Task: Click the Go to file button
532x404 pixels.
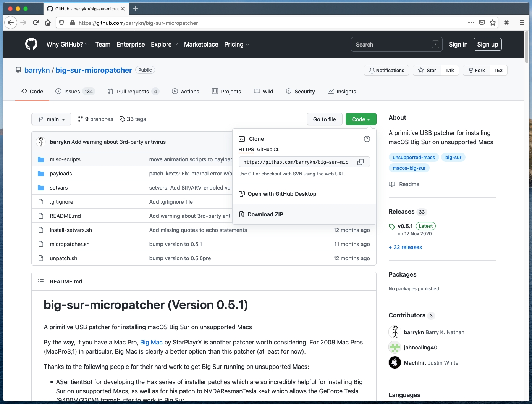Action: [325, 119]
